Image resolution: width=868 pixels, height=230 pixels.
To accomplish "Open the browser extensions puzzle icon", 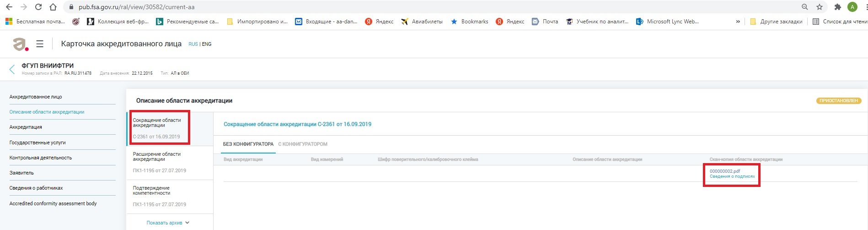I will click(838, 7).
